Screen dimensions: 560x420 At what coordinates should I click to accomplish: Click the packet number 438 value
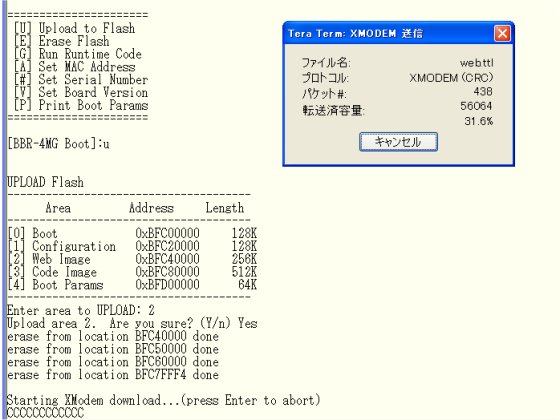click(x=483, y=91)
